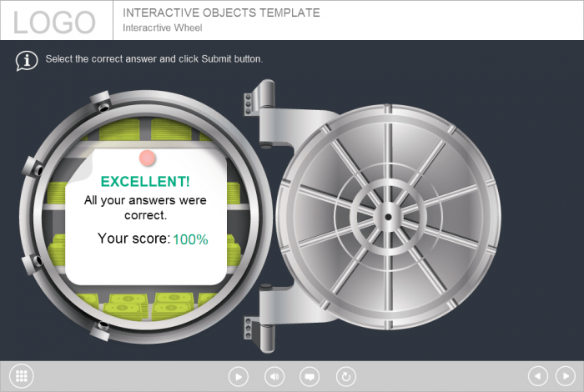Click the replay circular arrow icon
Screen dimensions: 584x392
pos(345,377)
